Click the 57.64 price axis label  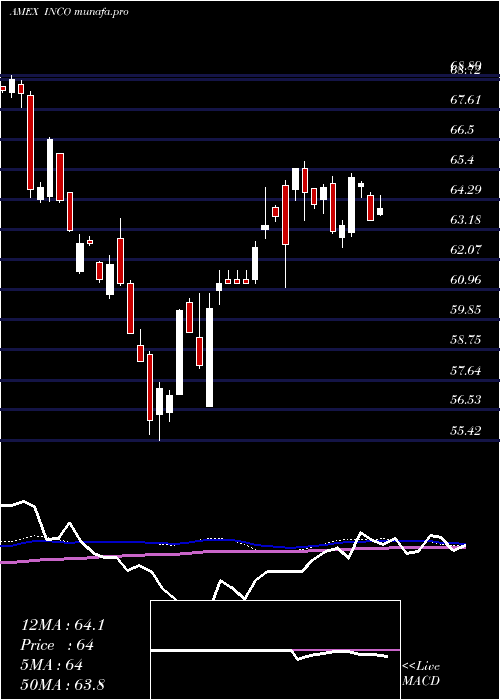coord(466,370)
